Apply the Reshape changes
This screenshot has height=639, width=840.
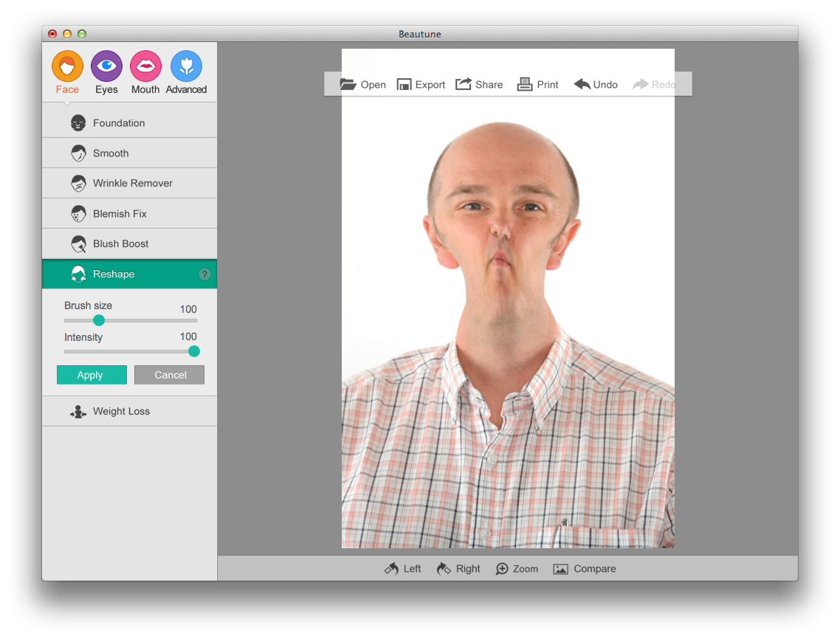[92, 375]
